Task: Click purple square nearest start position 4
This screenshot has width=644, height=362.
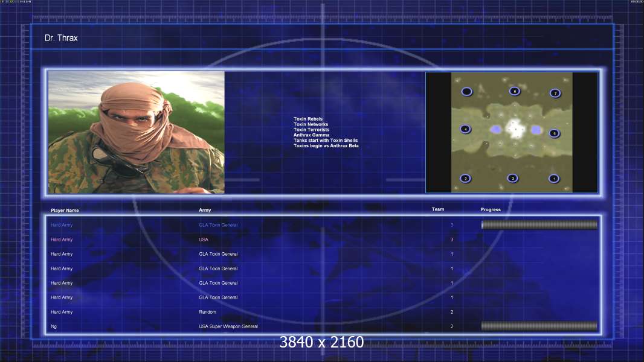Action: (496, 130)
